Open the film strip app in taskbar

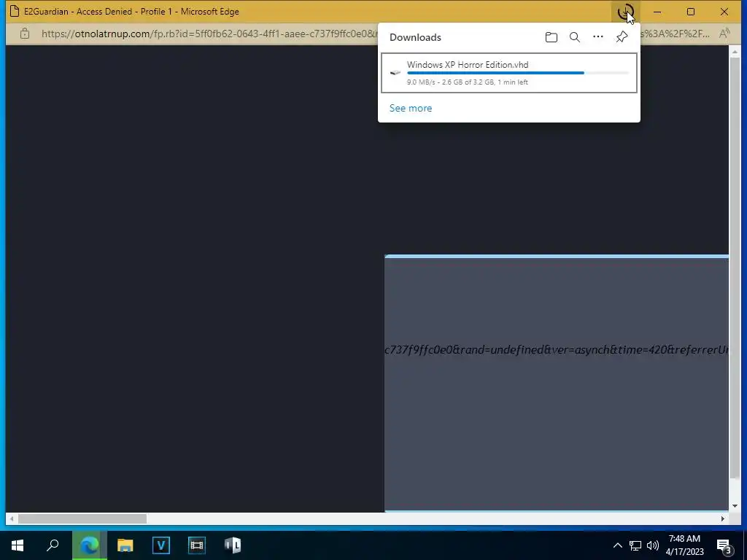pyautogui.click(x=197, y=545)
